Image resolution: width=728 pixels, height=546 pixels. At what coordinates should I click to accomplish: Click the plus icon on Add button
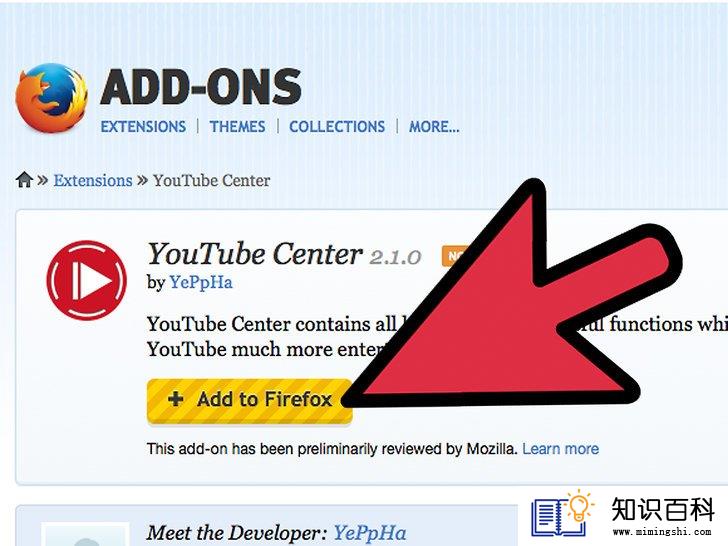point(176,399)
